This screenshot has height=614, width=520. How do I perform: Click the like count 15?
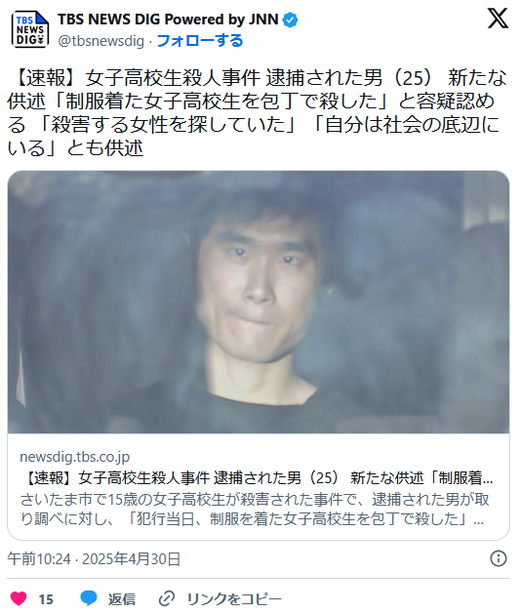coord(46,599)
